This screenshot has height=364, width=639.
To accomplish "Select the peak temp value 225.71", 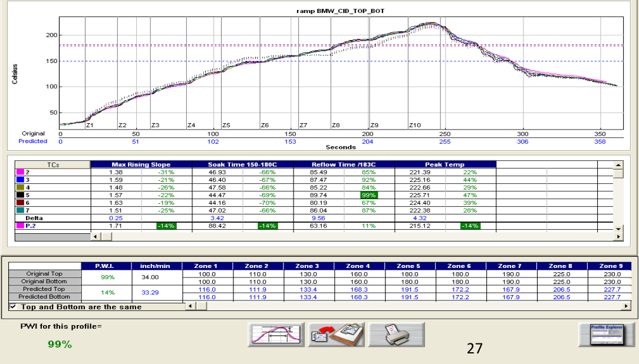I will (x=420, y=195).
